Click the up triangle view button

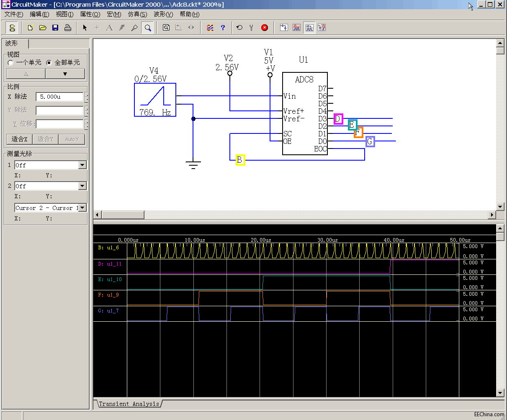[26, 74]
